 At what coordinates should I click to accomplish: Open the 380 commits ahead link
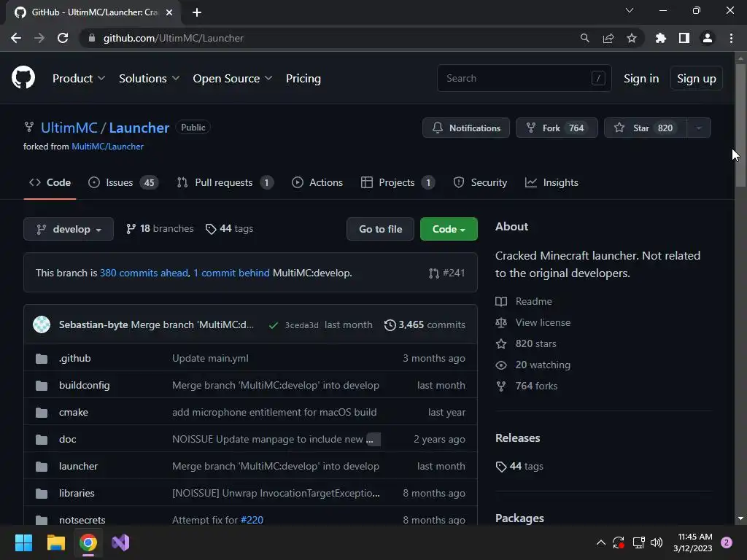144,273
